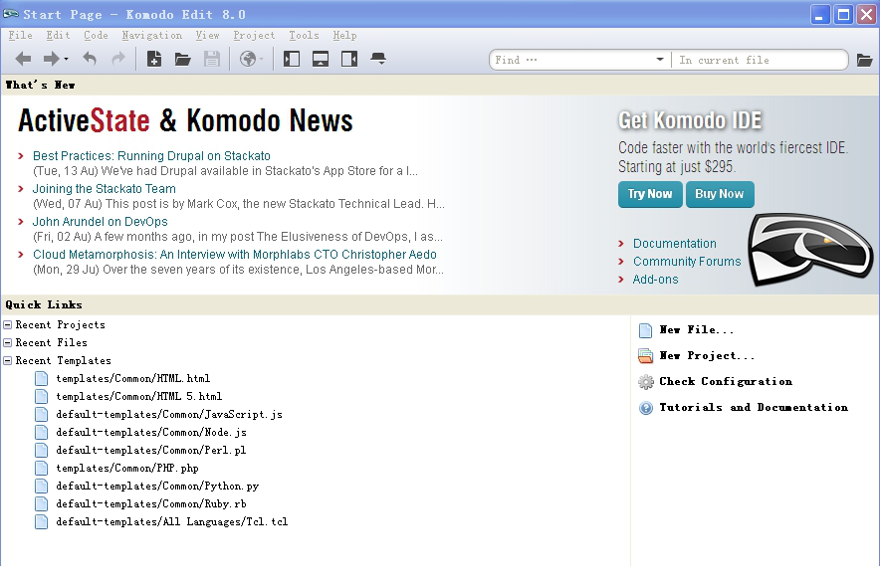The image size is (880, 588).
Task: Open the Cloud Metamorphosis interview link
Action: pyautogui.click(x=235, y=254)
